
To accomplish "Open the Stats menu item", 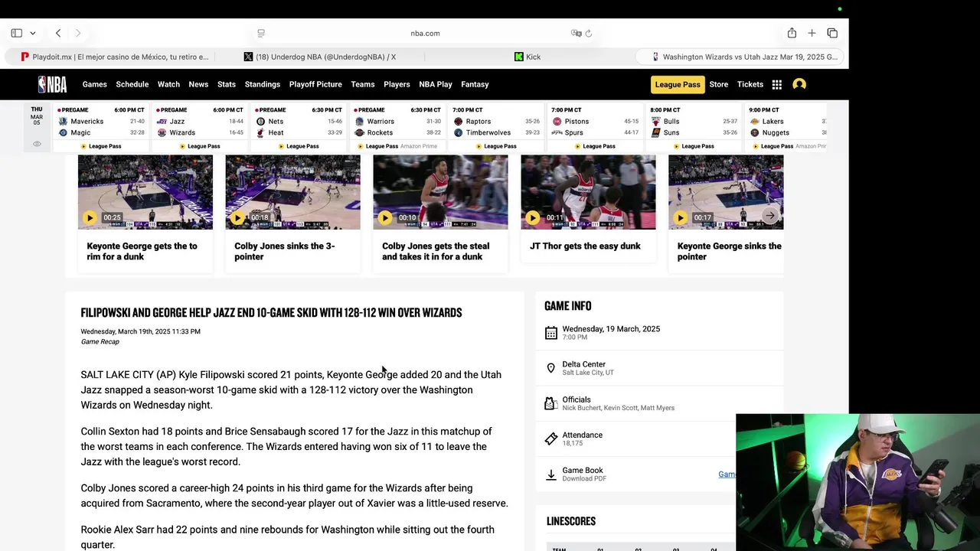I will (x=227, y=84).
